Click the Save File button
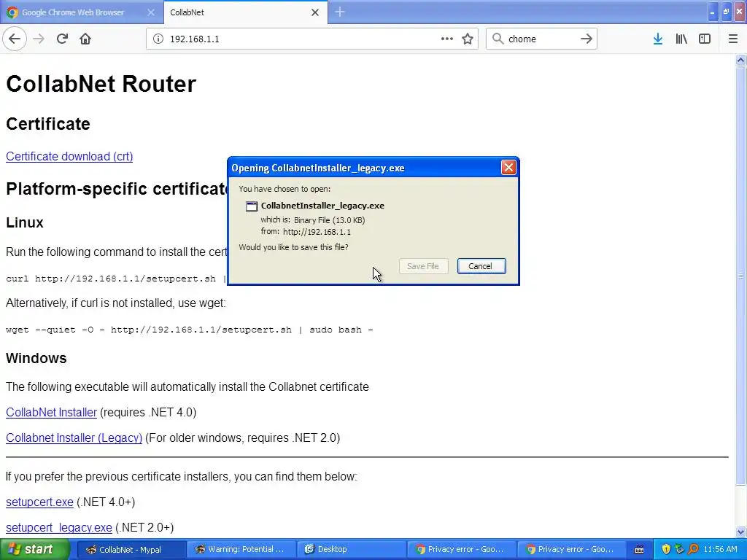747x560 pixels. (423, 266)
